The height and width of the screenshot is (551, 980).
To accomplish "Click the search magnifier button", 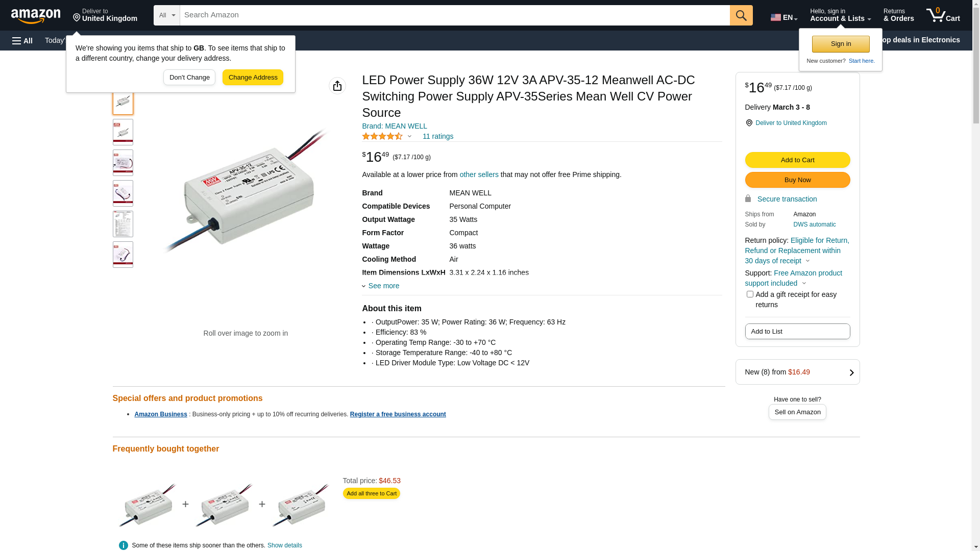I will pyautogui.click(x=741, y=15).
